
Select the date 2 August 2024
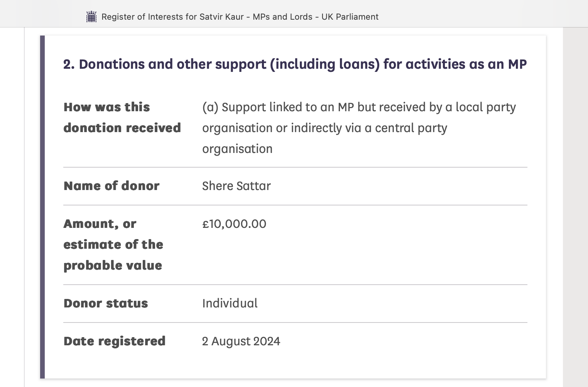click(241, 341)
